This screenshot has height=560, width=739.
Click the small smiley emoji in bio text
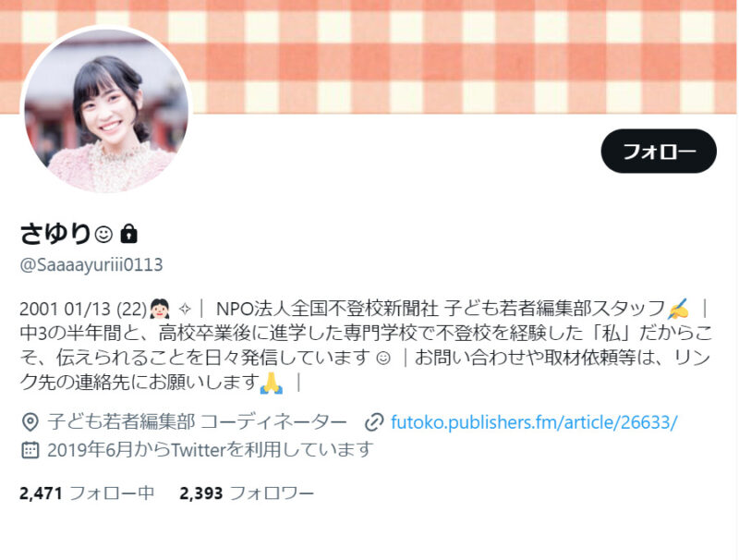coord(383,358)
